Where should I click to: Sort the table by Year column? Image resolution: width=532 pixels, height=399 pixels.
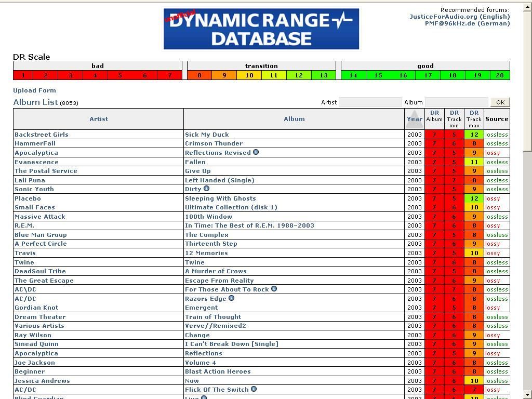414,119
